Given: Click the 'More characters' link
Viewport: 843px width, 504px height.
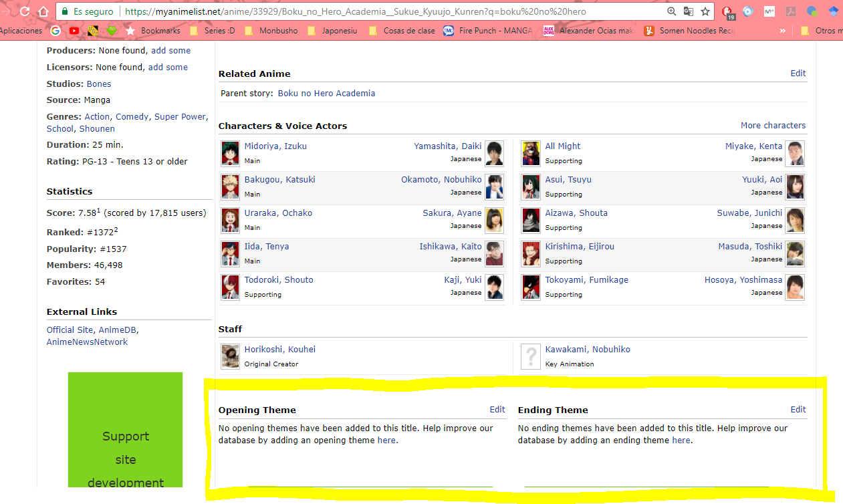Looking at the screenshot, I should point(773,126).
